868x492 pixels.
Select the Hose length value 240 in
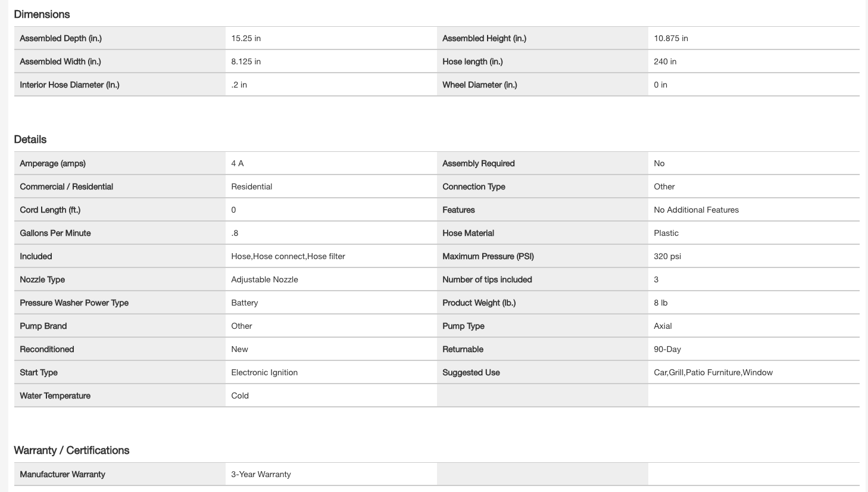click(665, 61)
